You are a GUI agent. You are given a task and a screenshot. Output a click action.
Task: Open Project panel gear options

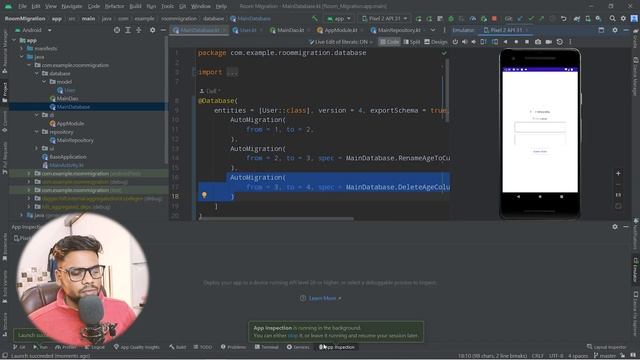point(152,30)
